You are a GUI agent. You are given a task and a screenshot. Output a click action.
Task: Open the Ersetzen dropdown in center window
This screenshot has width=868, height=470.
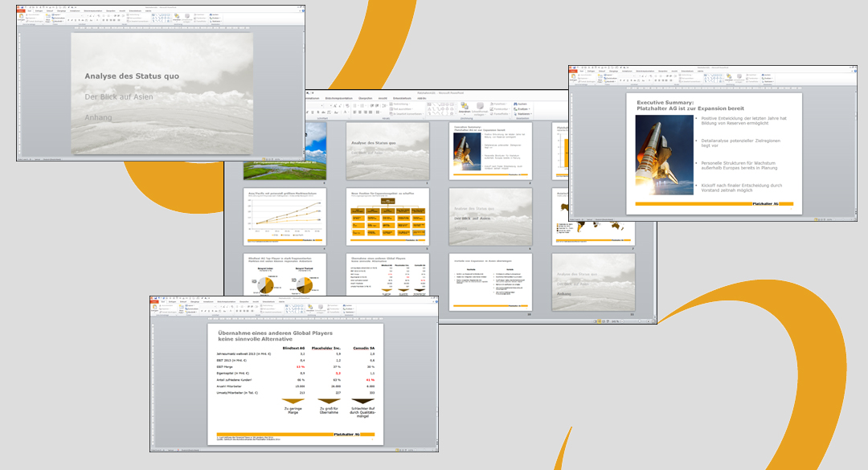(522, 109)
